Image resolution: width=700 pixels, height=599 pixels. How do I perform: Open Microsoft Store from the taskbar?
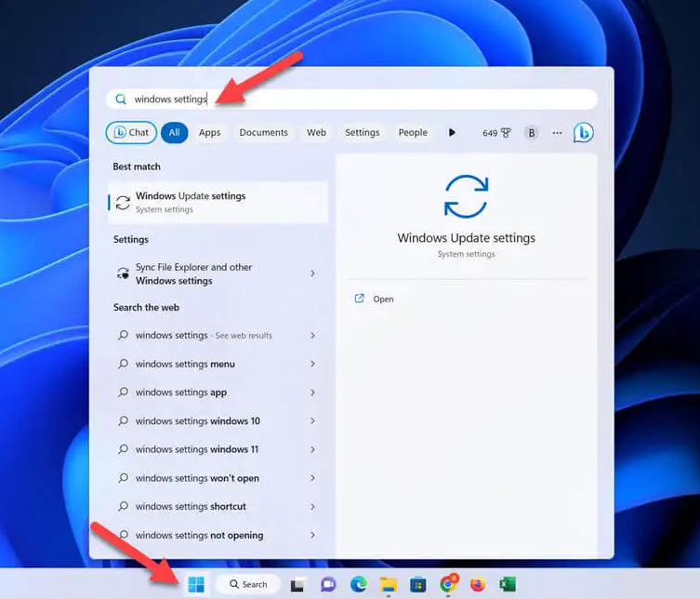point(417,584)
